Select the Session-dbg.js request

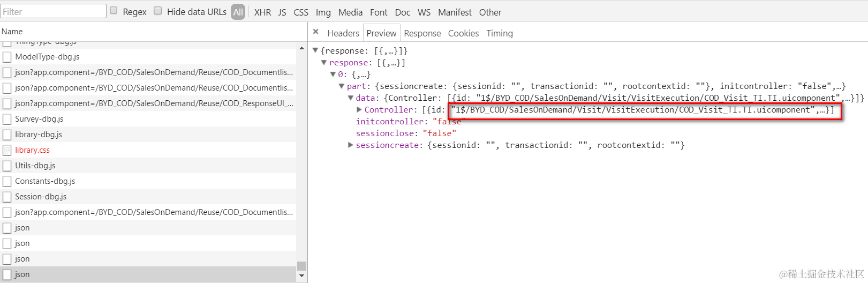click(x=148, y=197)
